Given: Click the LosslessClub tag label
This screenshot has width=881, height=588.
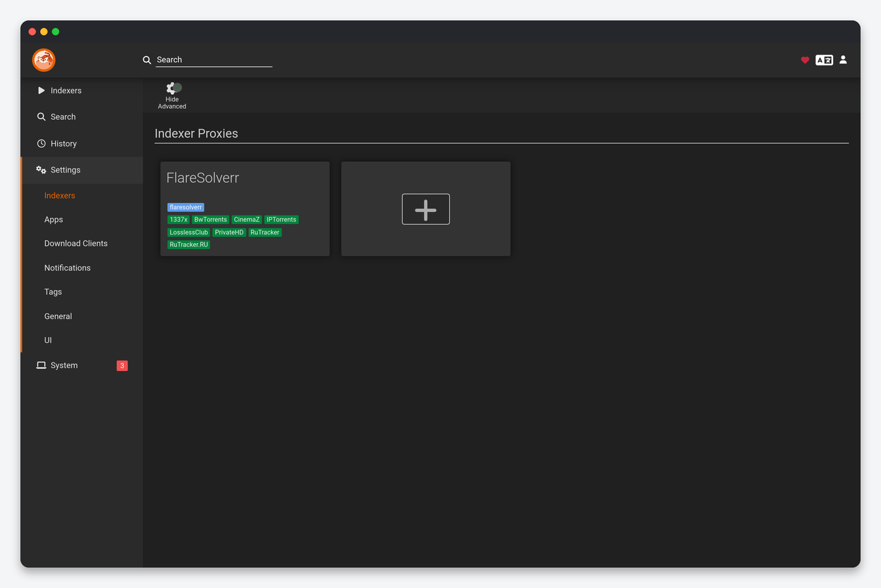Looking at the screenshot, I should 189,232.
